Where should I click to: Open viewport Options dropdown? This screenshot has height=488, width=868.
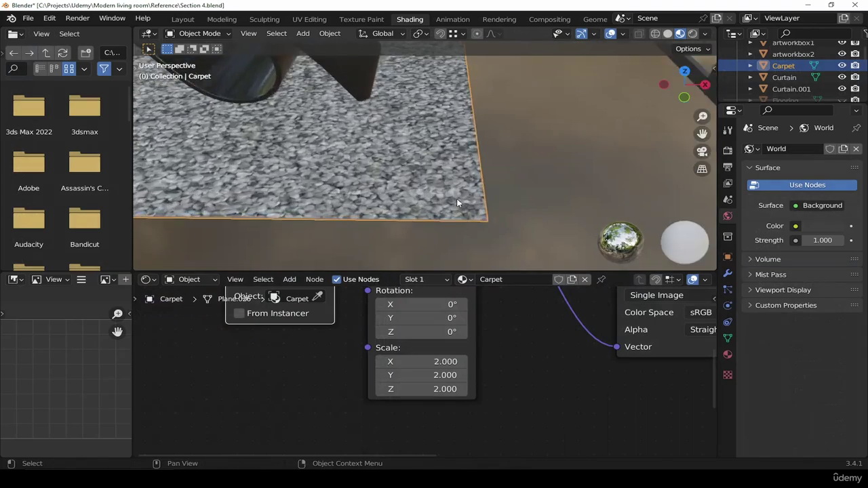click(x=692, y=49)
